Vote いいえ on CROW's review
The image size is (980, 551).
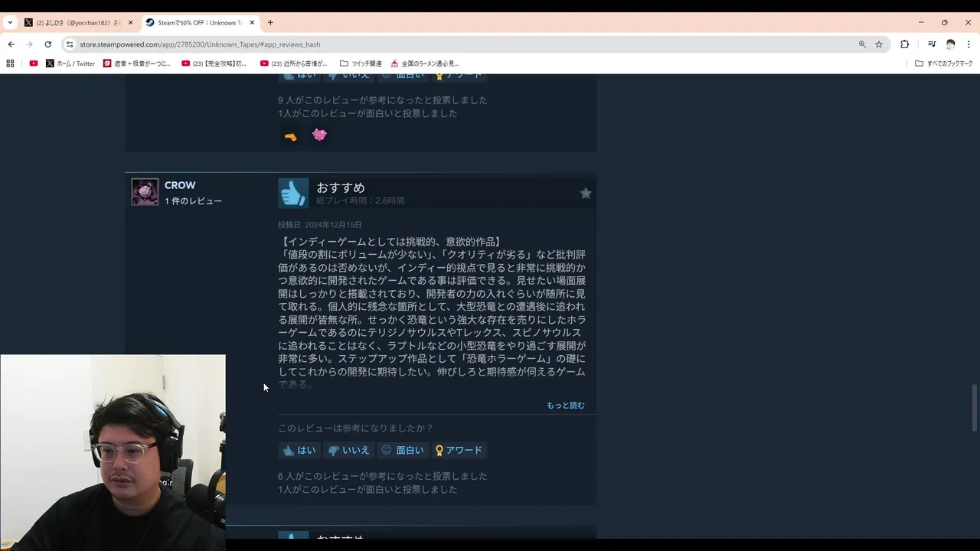click(x=348, y=450)
